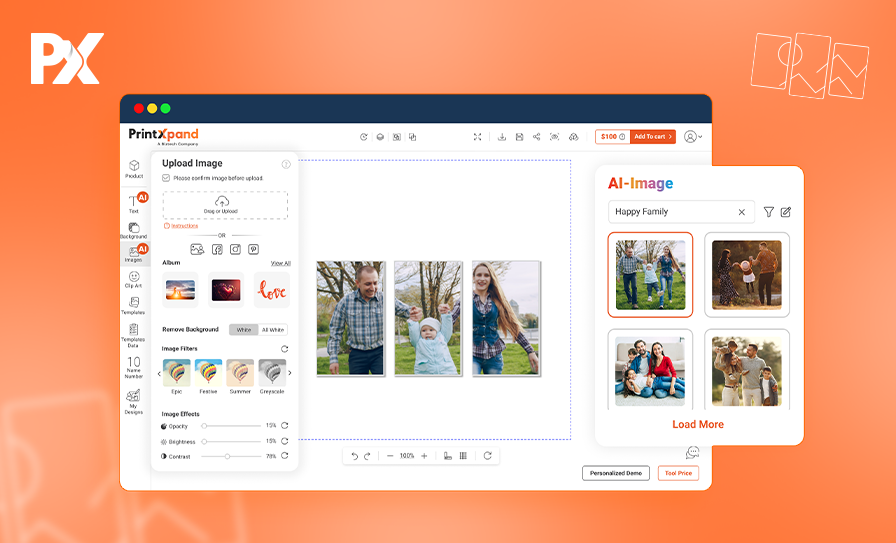Open the Images panel in sidebar
The image size is (896, 543).
[x=134, y=254]
